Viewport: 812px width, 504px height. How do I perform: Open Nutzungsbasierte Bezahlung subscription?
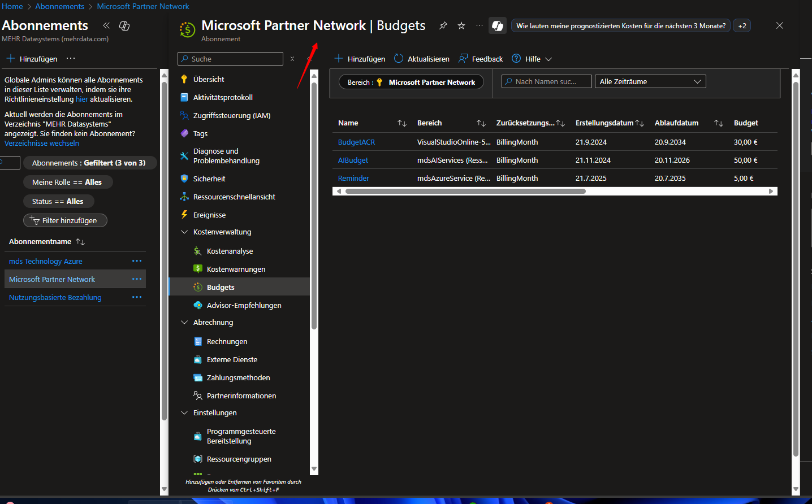[x=55, y=297]
